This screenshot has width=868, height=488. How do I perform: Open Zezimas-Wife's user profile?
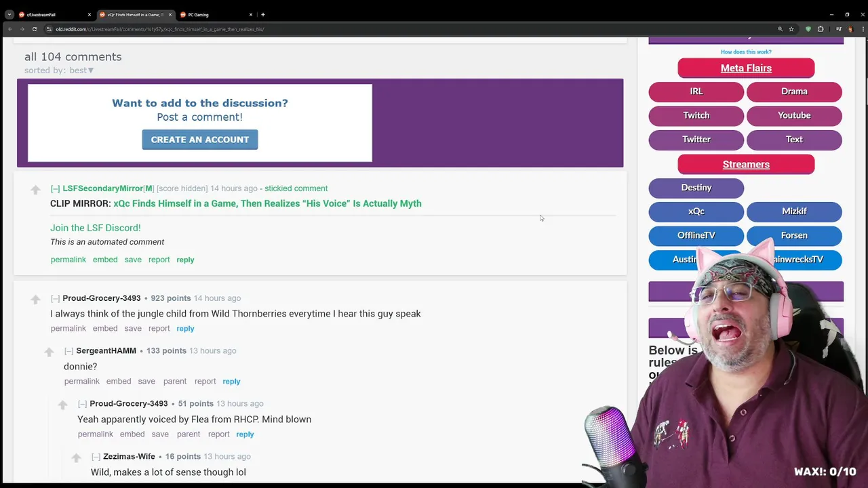pos(129,457)
